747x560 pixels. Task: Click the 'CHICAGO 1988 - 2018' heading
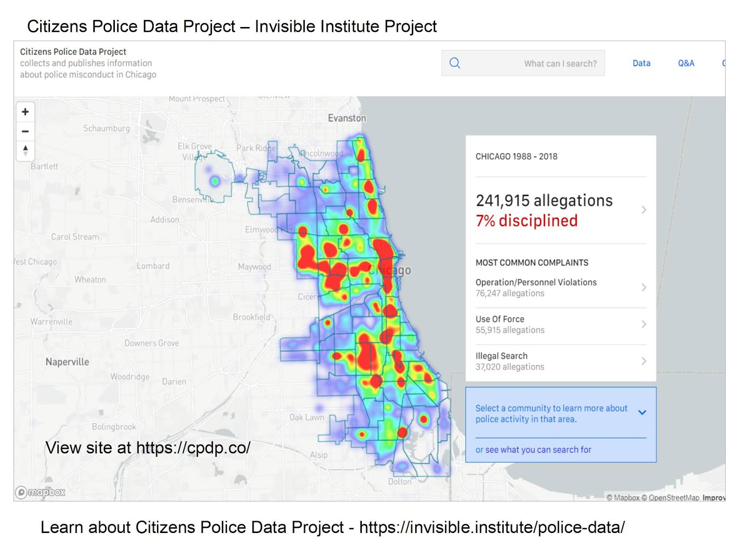click(x=516, y=156)
